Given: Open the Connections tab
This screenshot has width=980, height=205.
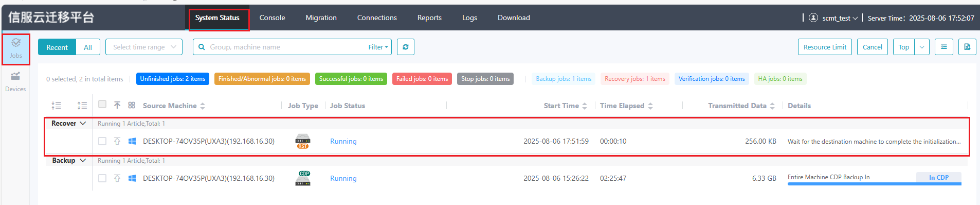Looking at the screenshot, I should (377, 18).
